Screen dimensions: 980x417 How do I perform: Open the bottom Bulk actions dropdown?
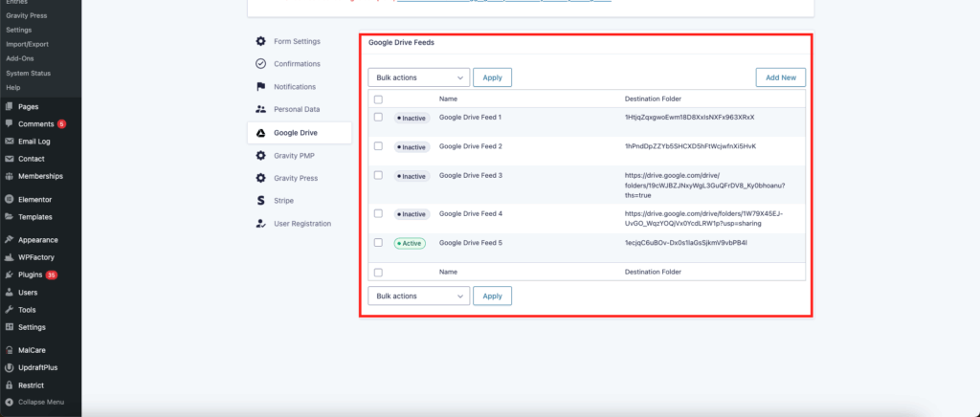click(419, 296)
